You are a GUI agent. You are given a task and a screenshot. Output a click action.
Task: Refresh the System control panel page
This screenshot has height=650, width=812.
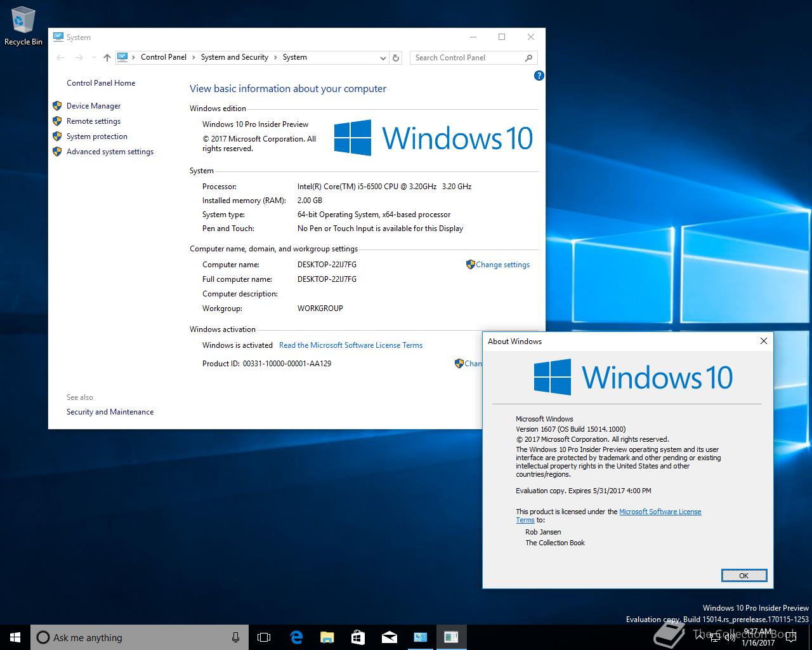[396, 58]
